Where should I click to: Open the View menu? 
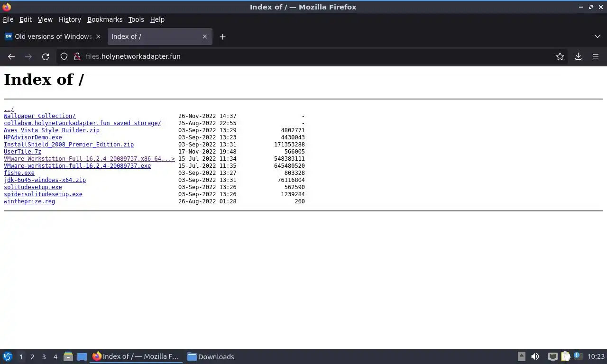pos(45,19)
